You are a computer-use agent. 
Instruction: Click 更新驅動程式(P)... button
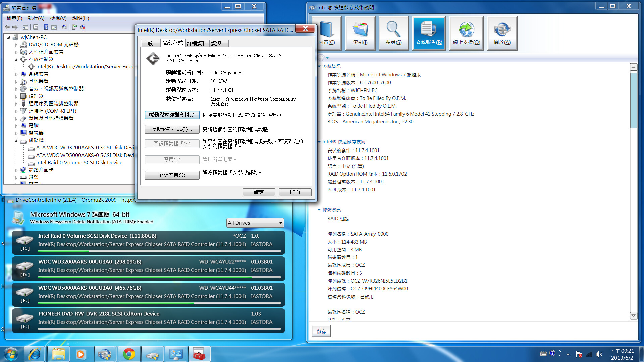click(x=172, y=129)
